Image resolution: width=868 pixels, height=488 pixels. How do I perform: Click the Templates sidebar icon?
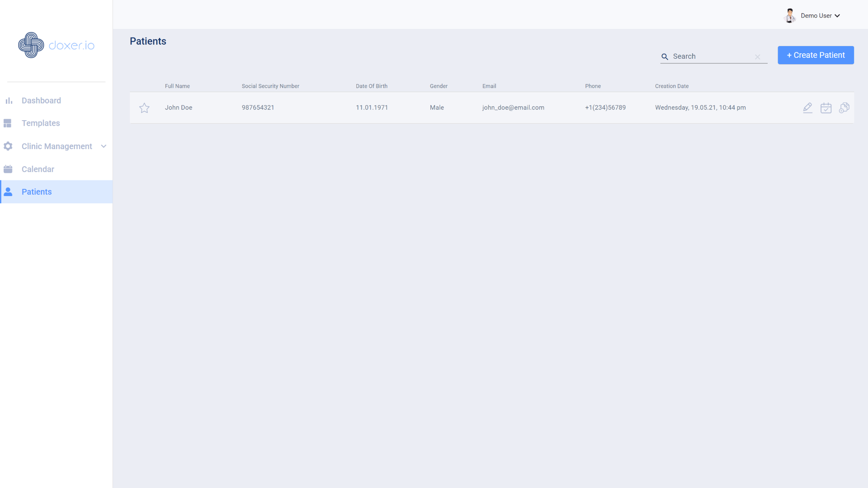pyautogui.click(x=7, y=123)
